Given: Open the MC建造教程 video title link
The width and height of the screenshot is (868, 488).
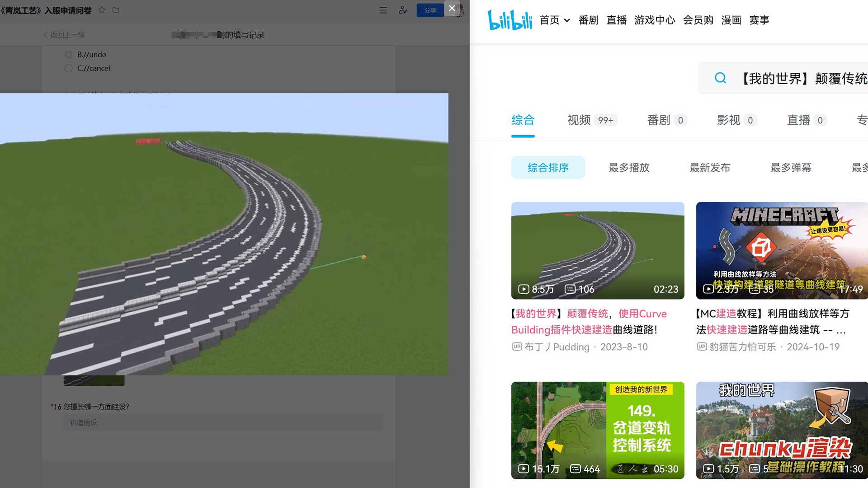Looking at the screenshot, I should click(773, 322).
